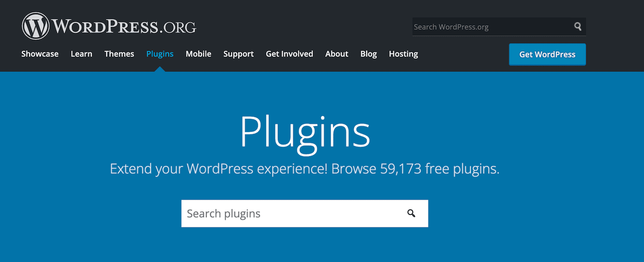Click the search icon in the plugins search bar
The width and height of the screenshot is (644, 262).
click(x=411, y=213)
